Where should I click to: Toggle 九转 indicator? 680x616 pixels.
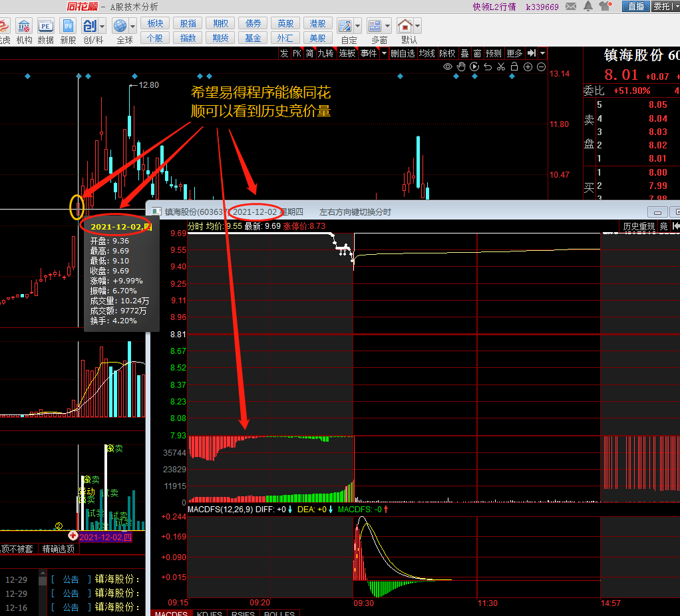pos(325,53)
